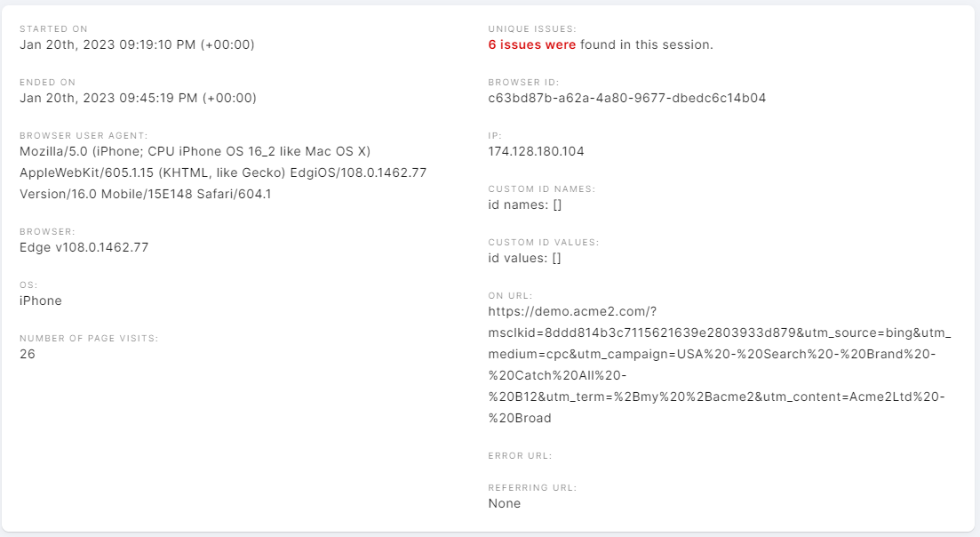
Task: Click the UNIQUE ISSUES label
Action: click(x=532, y=28)
